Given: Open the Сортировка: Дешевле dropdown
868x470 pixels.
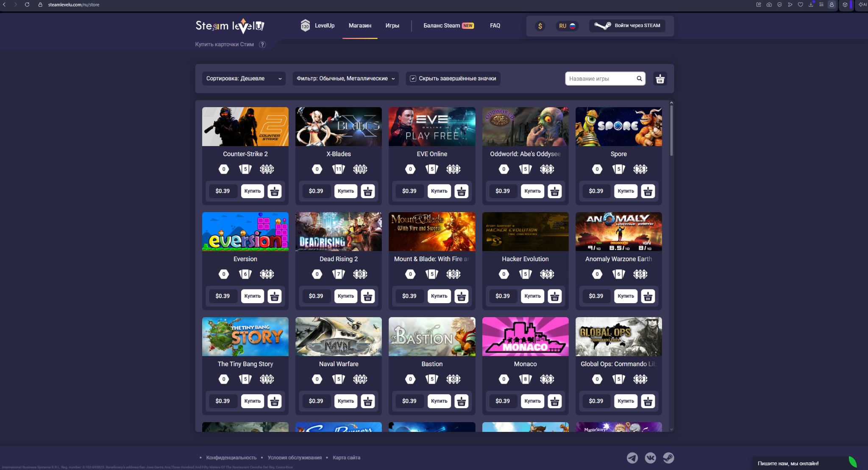Looking at the screenshot, I should pyautogui.click(x=244, y=79).
